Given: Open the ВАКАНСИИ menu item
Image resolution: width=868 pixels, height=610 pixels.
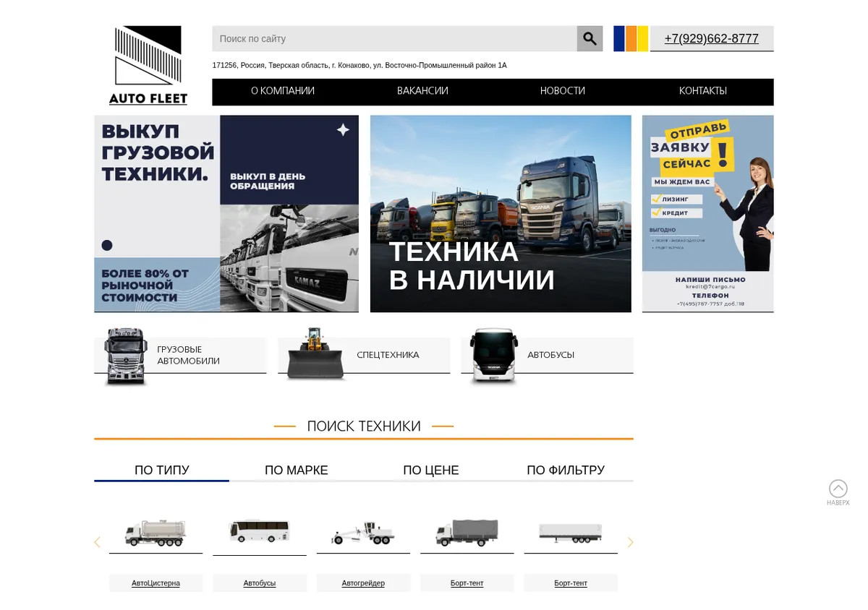Looking at the screenshot, I should click(422, 91).
